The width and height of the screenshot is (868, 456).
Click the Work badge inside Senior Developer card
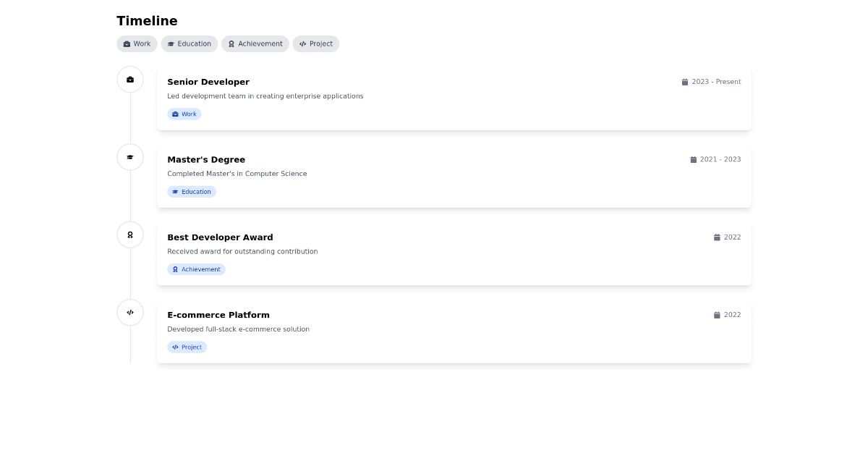click(x=184, y=114)
